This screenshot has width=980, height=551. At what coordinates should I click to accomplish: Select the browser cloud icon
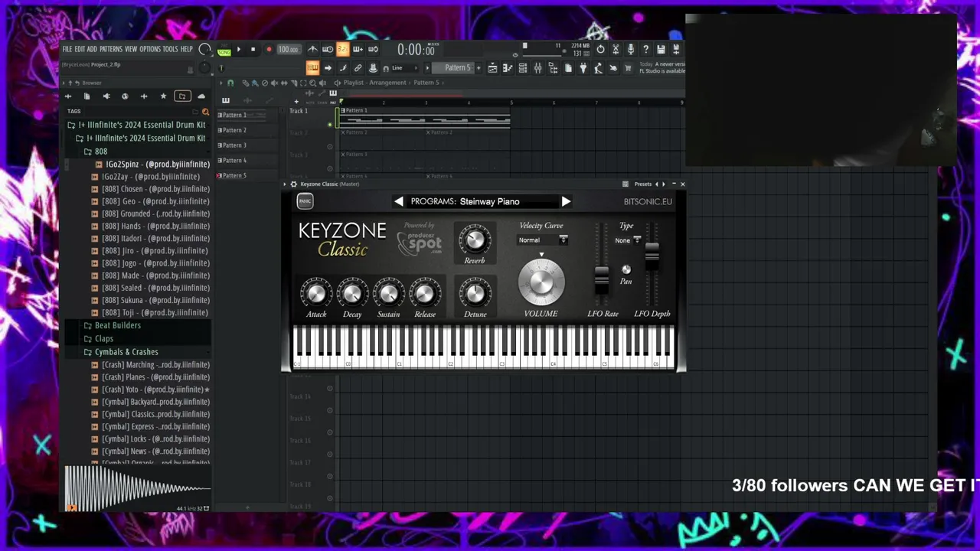[x=201, y=96]
